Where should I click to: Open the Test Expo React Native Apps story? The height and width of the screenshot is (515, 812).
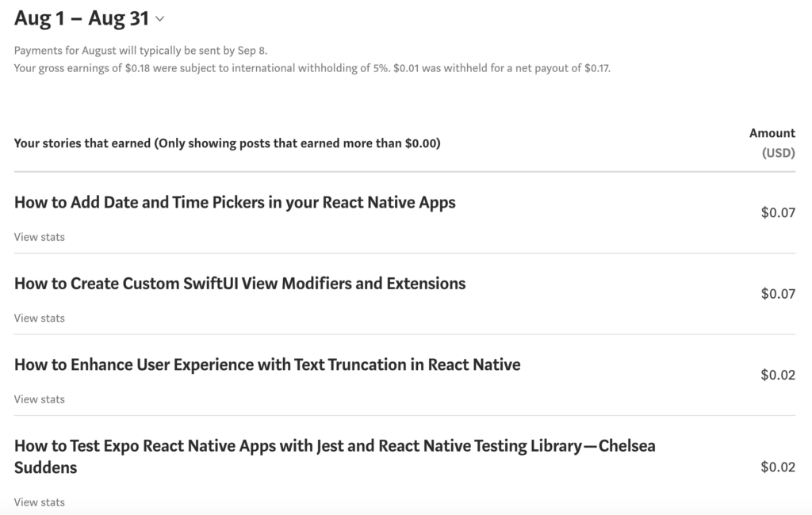(x=335, y=456)
